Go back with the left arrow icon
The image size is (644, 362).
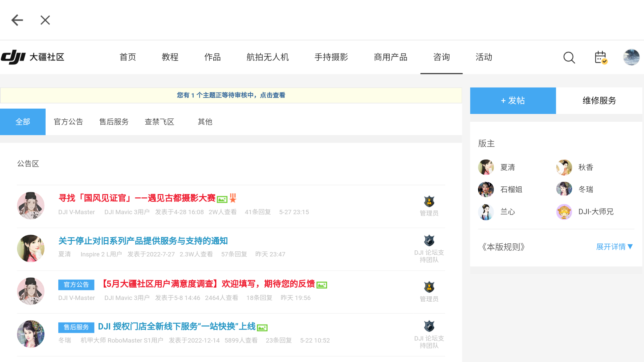tap(17, 20)
